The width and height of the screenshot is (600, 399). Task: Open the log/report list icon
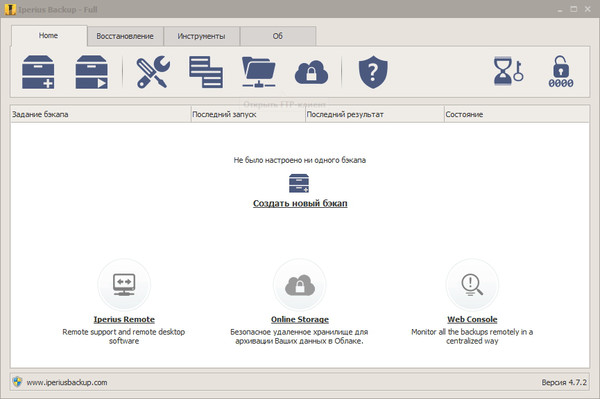(206, 72)
